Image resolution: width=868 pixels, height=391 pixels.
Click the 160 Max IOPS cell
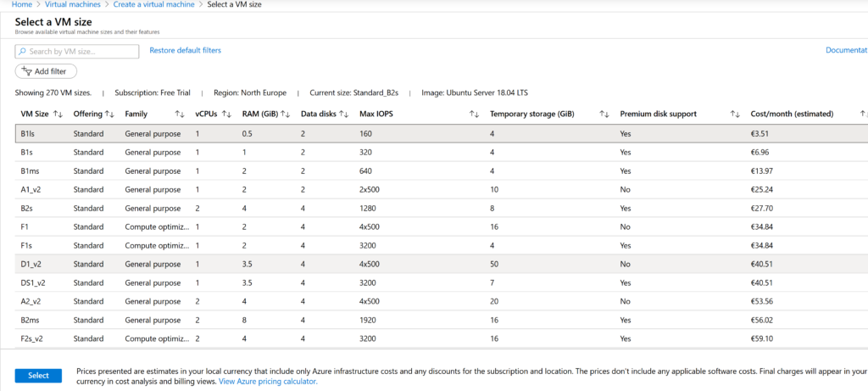(365, 133)
